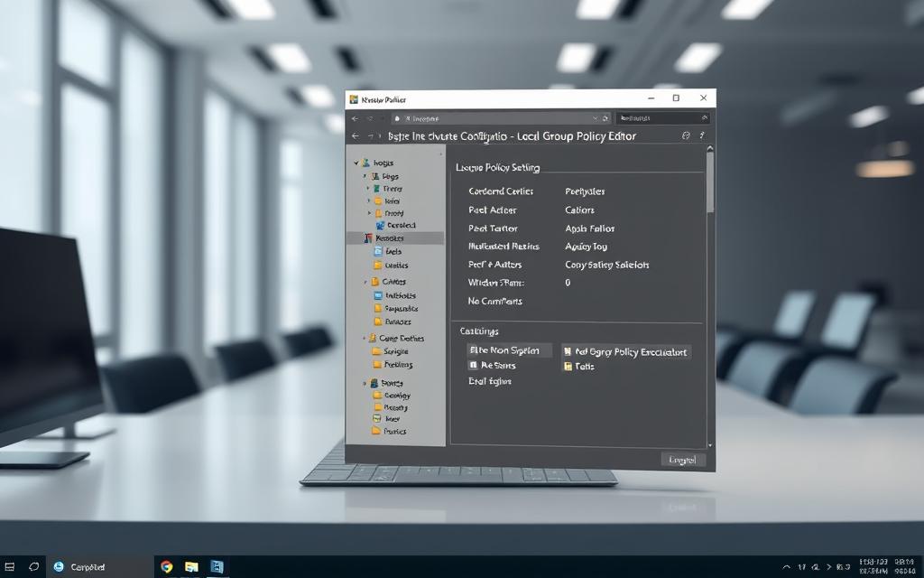Select the 'Ponts' computer node icon

pos(374,383)
